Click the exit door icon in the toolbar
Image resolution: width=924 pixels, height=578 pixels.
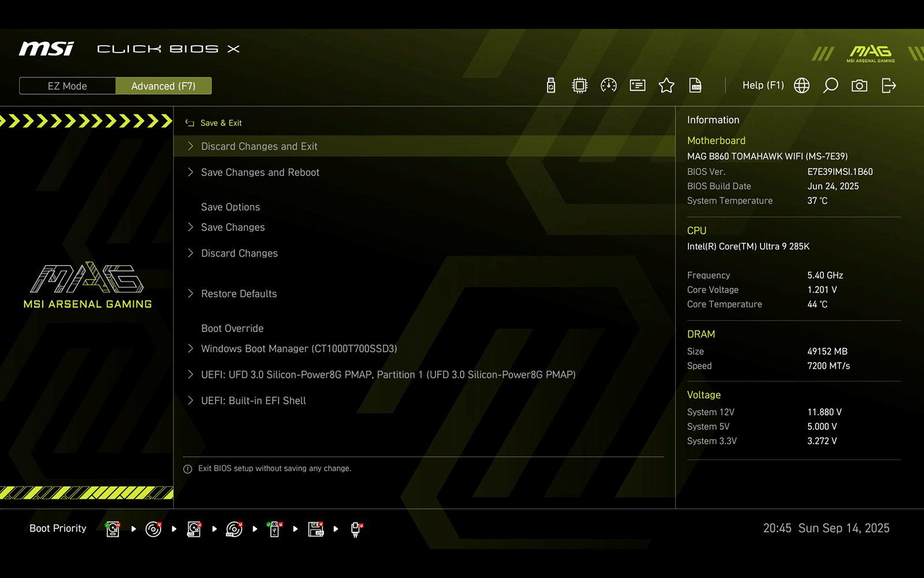pyautogui.click(x=889, y=86)
